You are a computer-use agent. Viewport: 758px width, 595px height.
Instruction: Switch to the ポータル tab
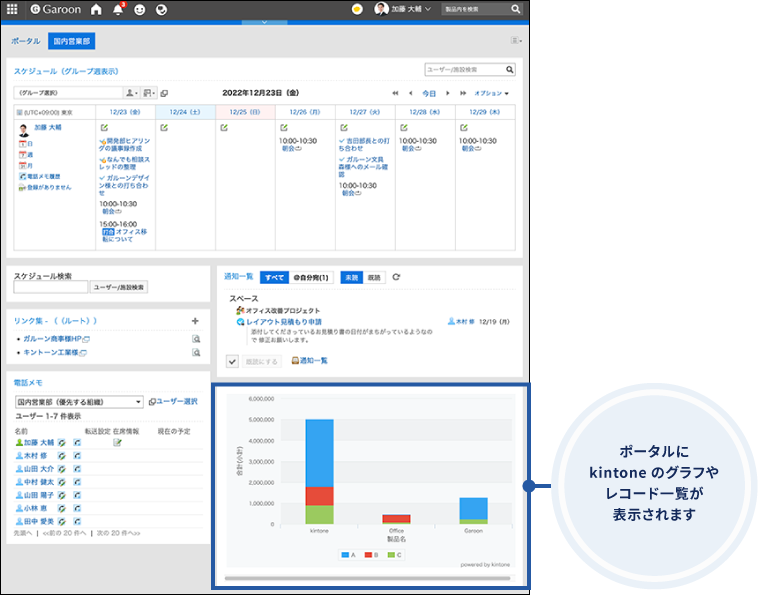point(26,41)
